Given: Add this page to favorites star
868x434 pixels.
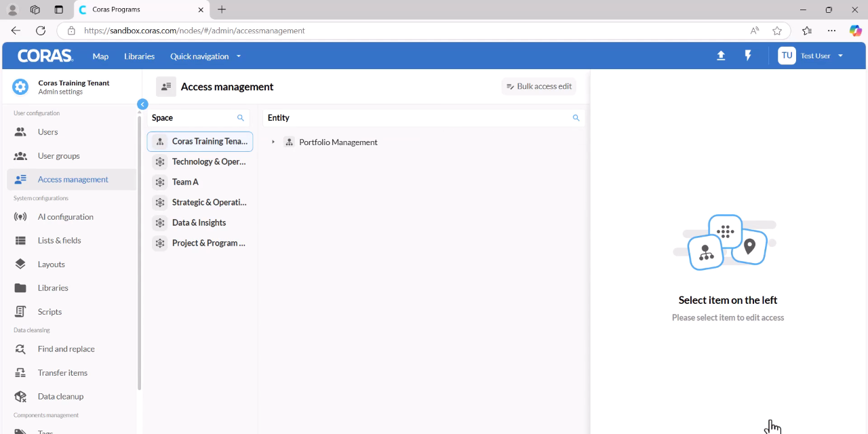Looking at the screenshot, I should 777,31.
